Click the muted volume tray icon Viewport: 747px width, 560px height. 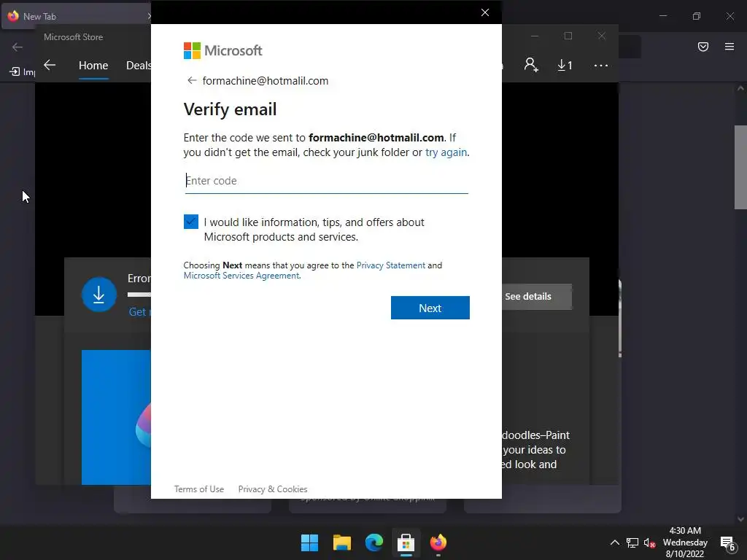pyautogui.click(x=649, y=542)
